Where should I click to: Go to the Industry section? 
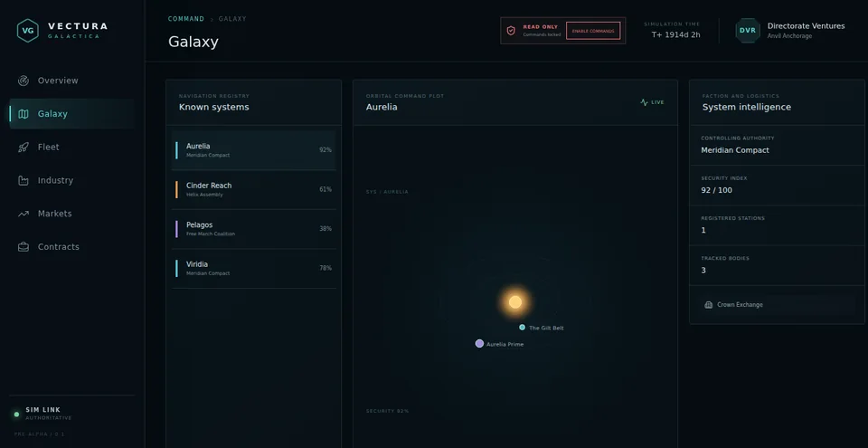72,180
